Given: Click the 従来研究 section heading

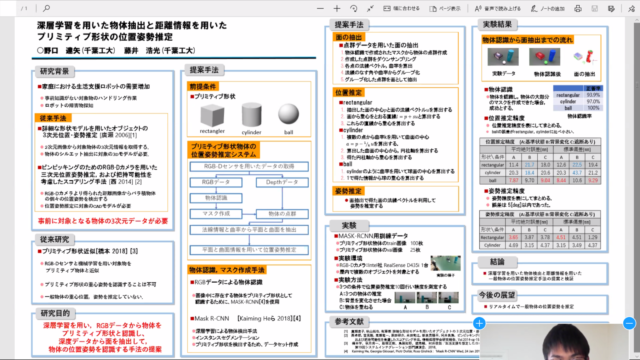Looking at the screenshot, I should [54, 239].
